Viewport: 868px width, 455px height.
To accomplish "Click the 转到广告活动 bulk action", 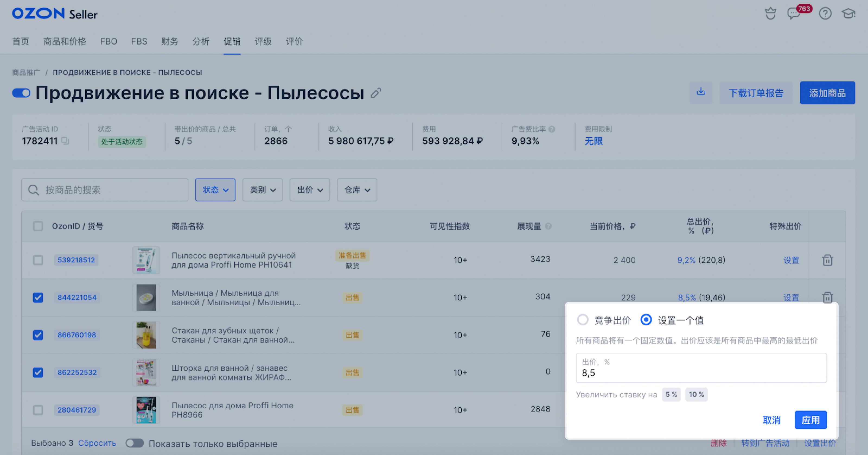I will (x=765, y=443).
